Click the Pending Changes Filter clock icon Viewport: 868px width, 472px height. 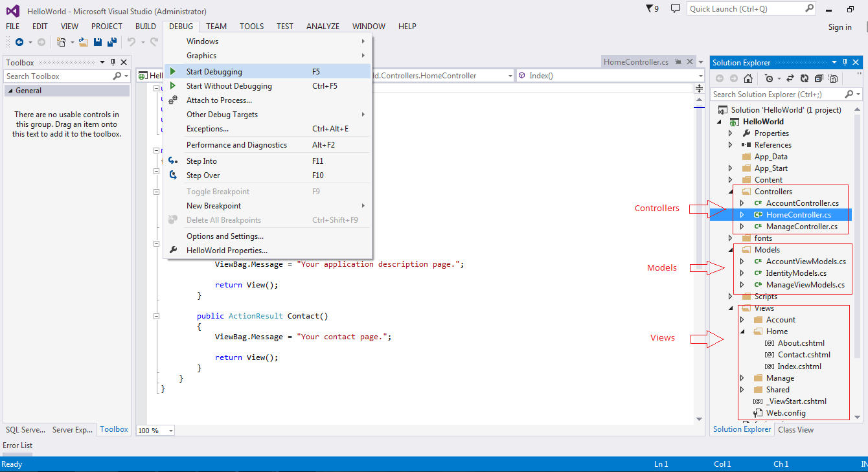[769, 78]
